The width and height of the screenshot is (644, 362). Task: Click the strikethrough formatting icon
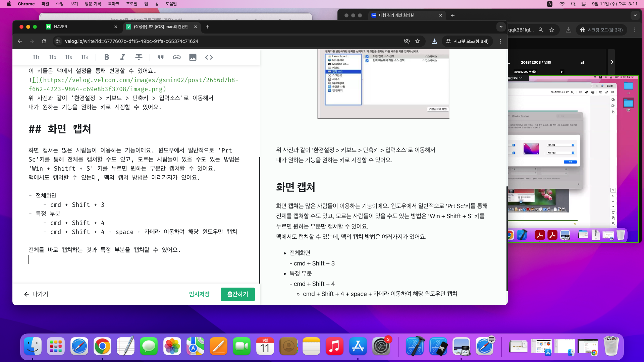(139, 57)
